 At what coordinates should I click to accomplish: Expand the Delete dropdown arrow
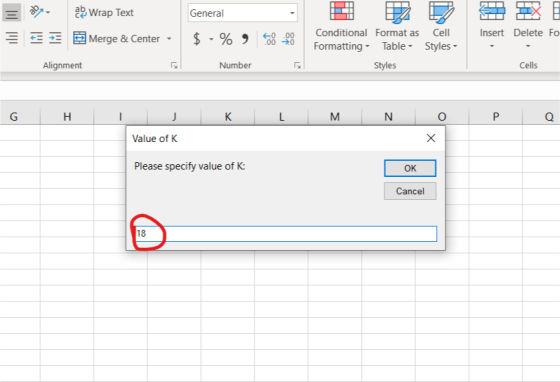(528, 46)
